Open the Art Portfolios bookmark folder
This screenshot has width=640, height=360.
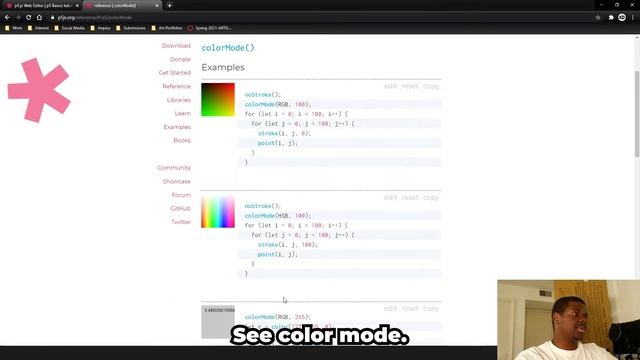[167, 28]
